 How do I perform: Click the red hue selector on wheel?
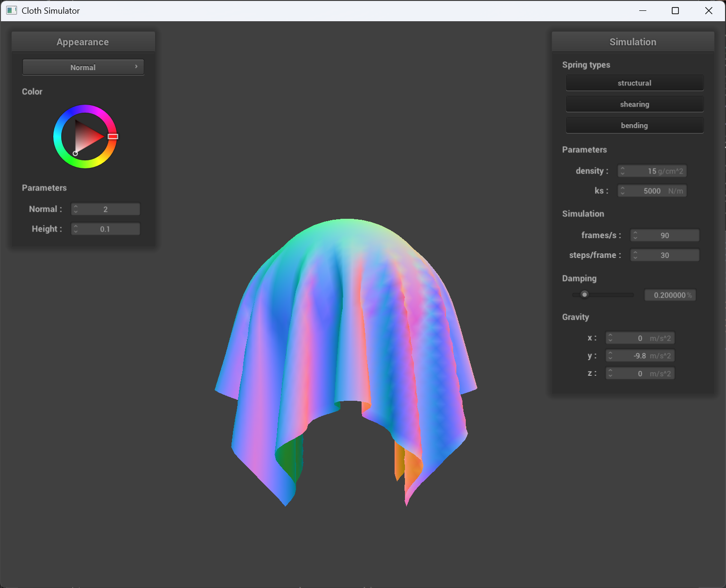click(113, 136)
